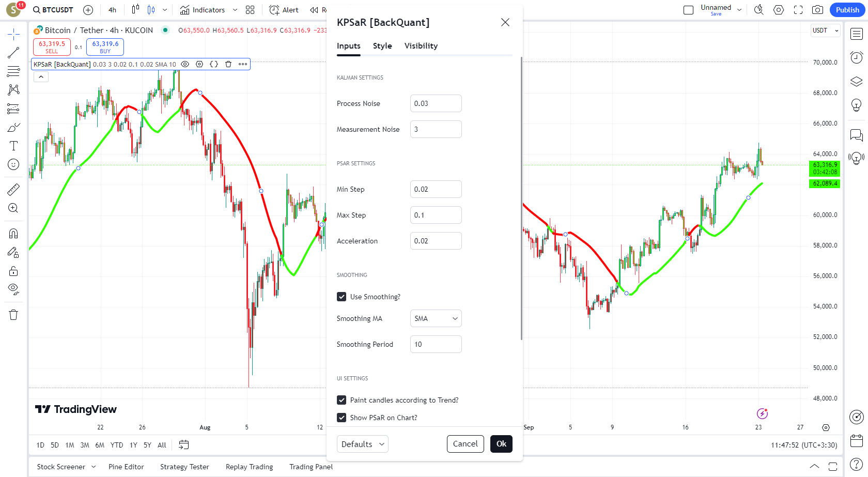Expand the Unnamed layout menu arrow
This screenshot has height=477, width=868.
tap(739, 10)
